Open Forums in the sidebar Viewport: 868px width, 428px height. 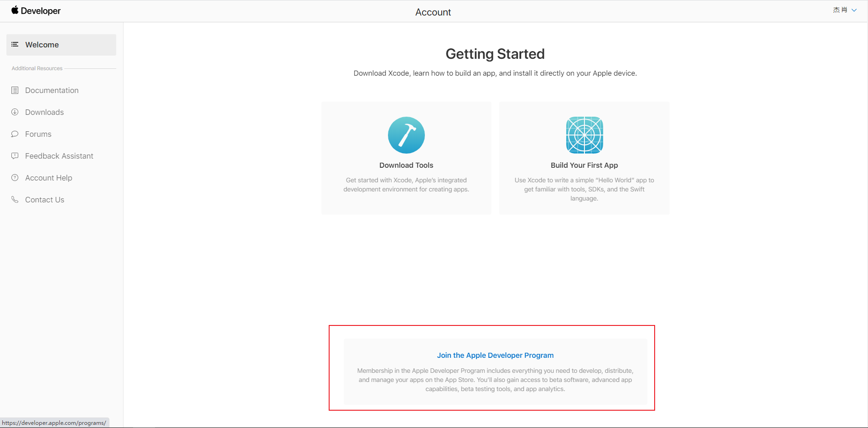pyautogui.click(x=38, y=134)
